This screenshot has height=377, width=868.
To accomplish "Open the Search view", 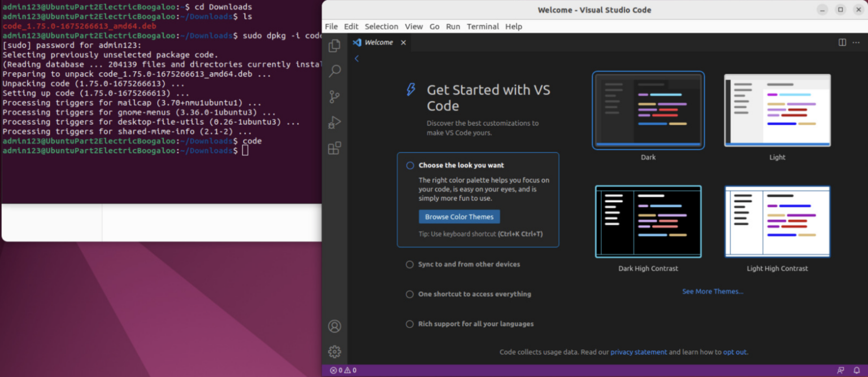I will point(335,71).
